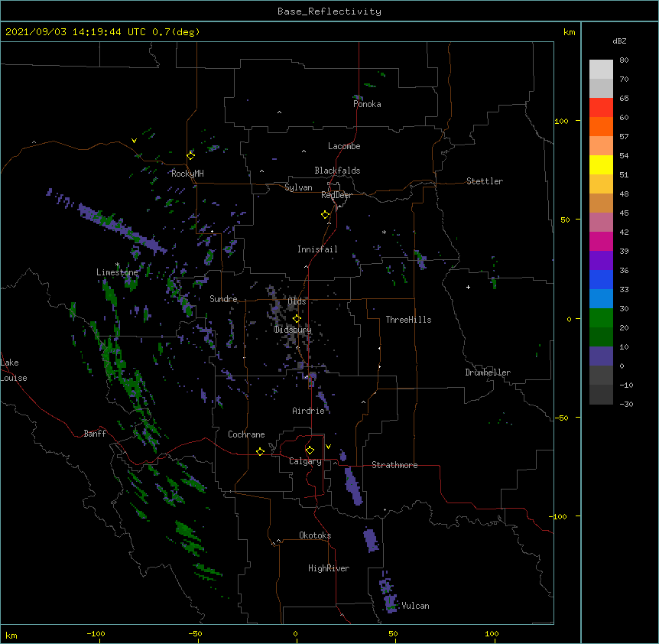659x644 pixels.
Task: Click the Lacombe city label
Action: (x=344, y=146)
